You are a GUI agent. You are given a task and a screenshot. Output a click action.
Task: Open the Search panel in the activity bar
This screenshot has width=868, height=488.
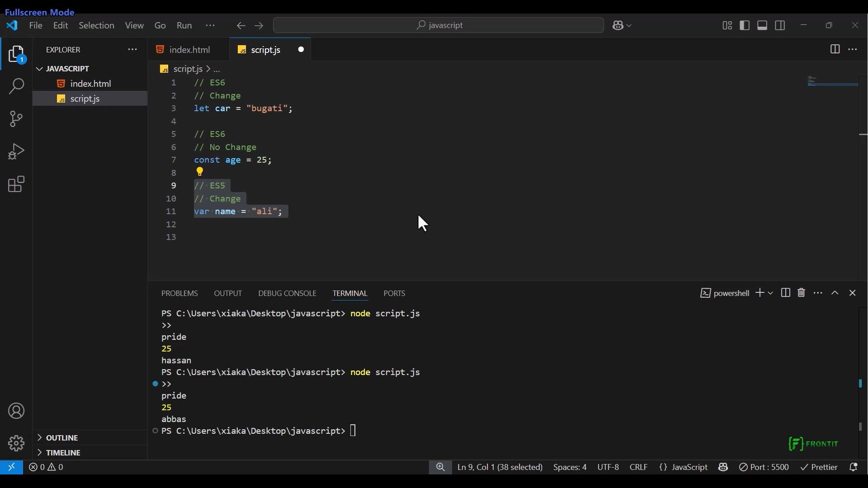point(16,86)
